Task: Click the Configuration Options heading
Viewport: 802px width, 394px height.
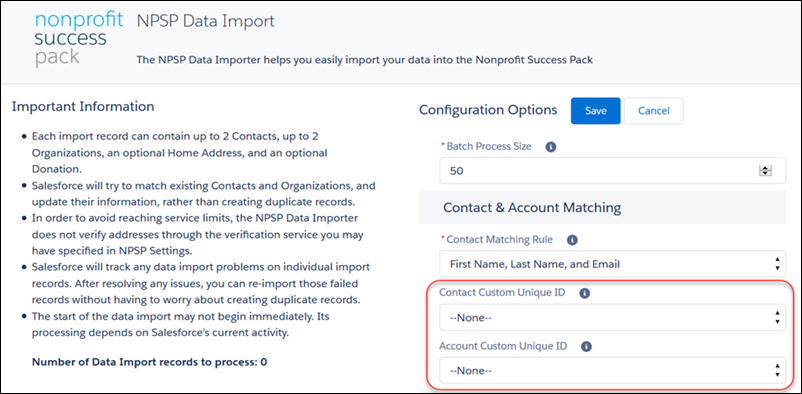Action: tap(488, 110)
